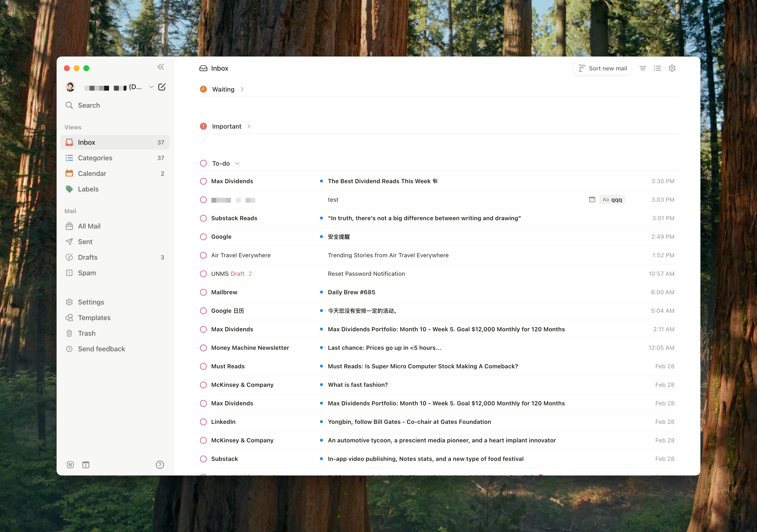
Task: Open settings gear in top toolbar
Action: pos(672,68)
